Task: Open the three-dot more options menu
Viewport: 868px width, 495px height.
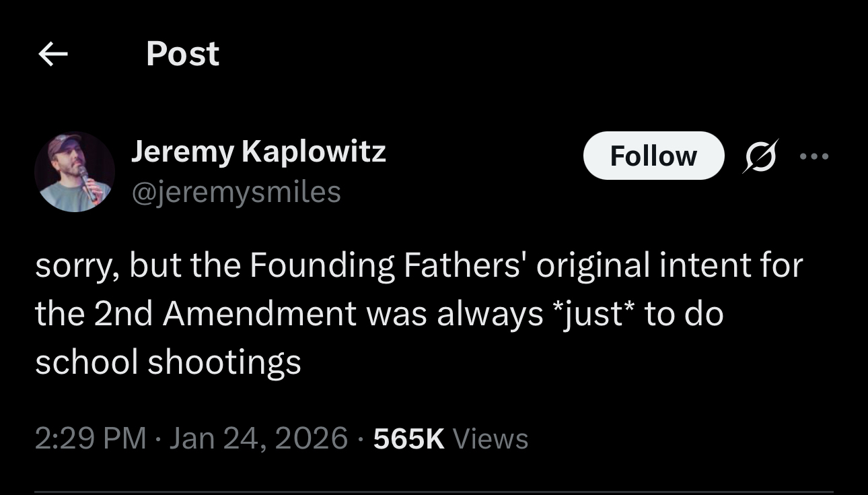Action: tap(813, 156)
